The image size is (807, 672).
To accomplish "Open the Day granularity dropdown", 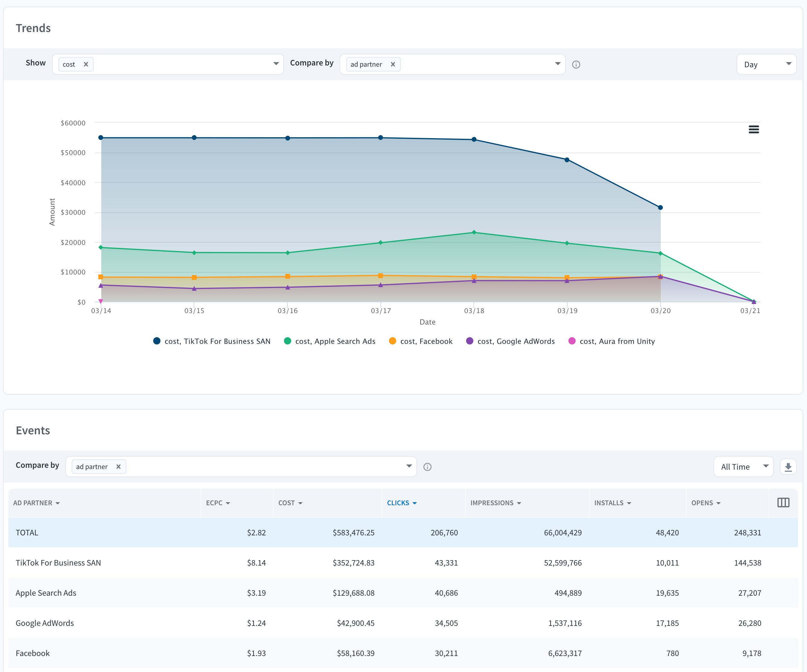I will (x=766, y=64).
